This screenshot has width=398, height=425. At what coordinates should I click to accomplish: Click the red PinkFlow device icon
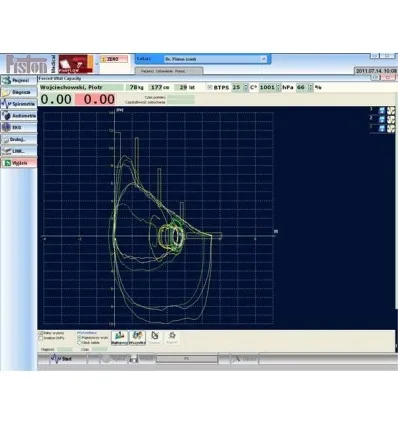[76, 64]
